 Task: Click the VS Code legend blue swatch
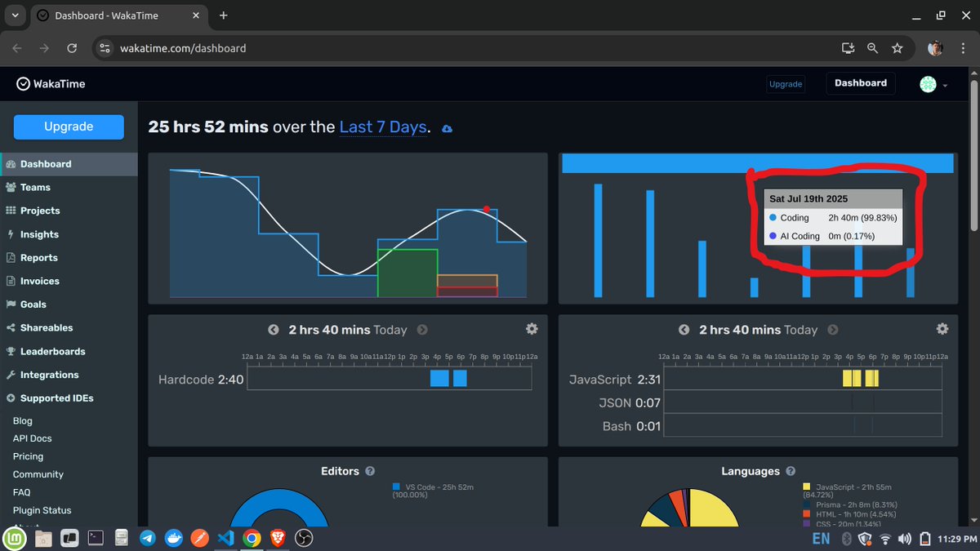click(x=396, y=486)
